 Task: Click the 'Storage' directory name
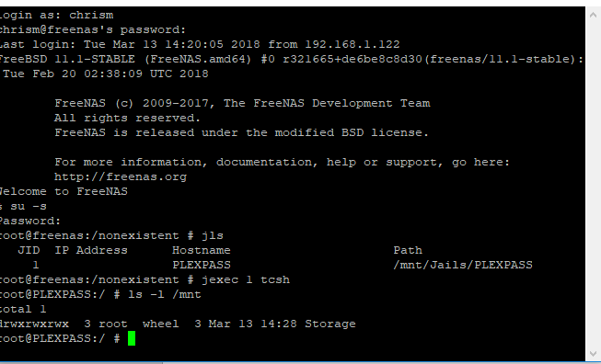point(330,324)
